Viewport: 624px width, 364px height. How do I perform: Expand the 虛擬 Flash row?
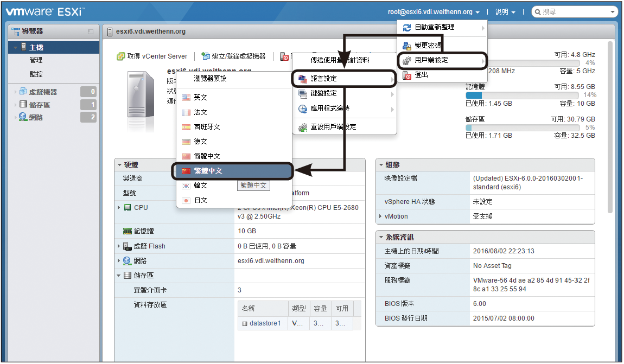[119, 246]
